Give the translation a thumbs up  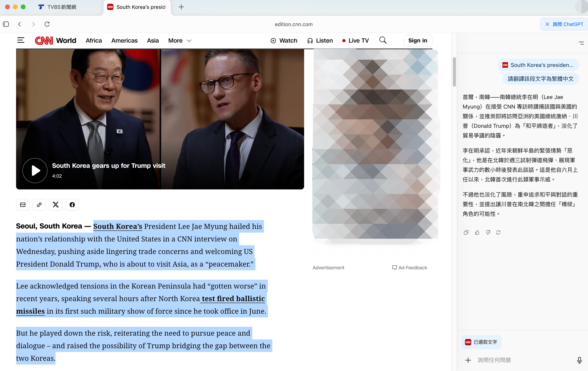[x=477, y=232]
